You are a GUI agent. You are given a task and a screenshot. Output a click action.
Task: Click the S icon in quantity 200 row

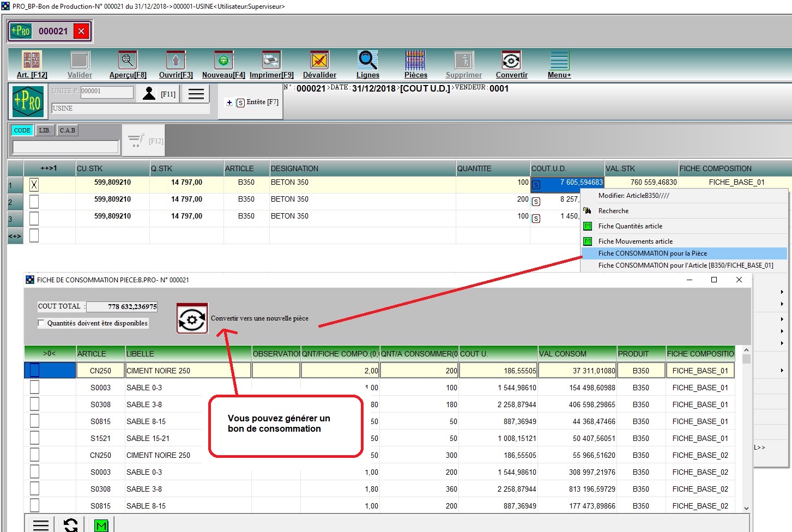coord(536,202)
